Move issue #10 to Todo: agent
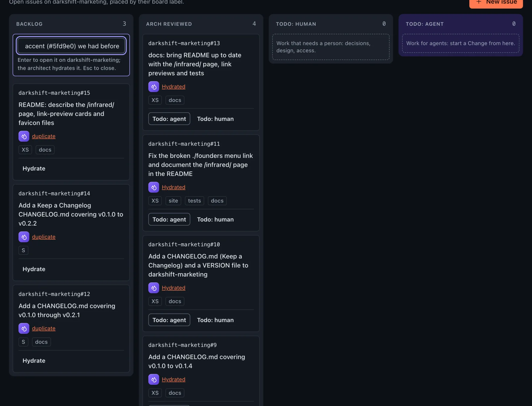Image resolution: width=532 pixels, height=406 pixels. point(169,320)
